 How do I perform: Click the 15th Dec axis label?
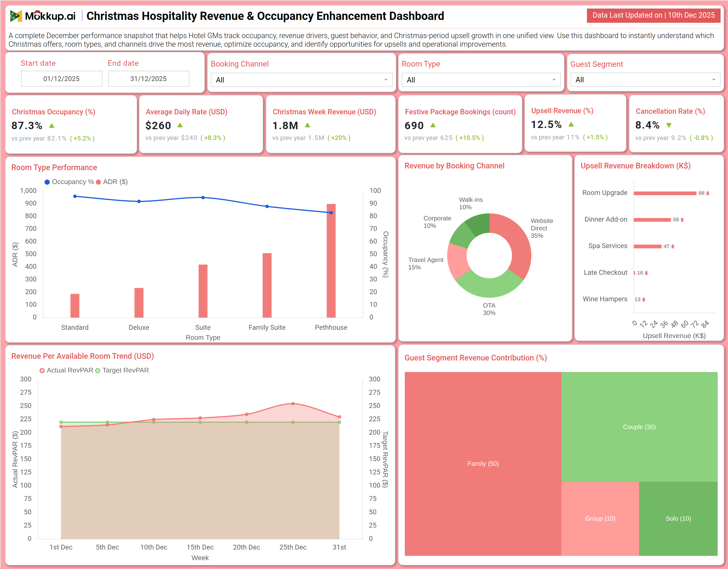tap(200, 547)
